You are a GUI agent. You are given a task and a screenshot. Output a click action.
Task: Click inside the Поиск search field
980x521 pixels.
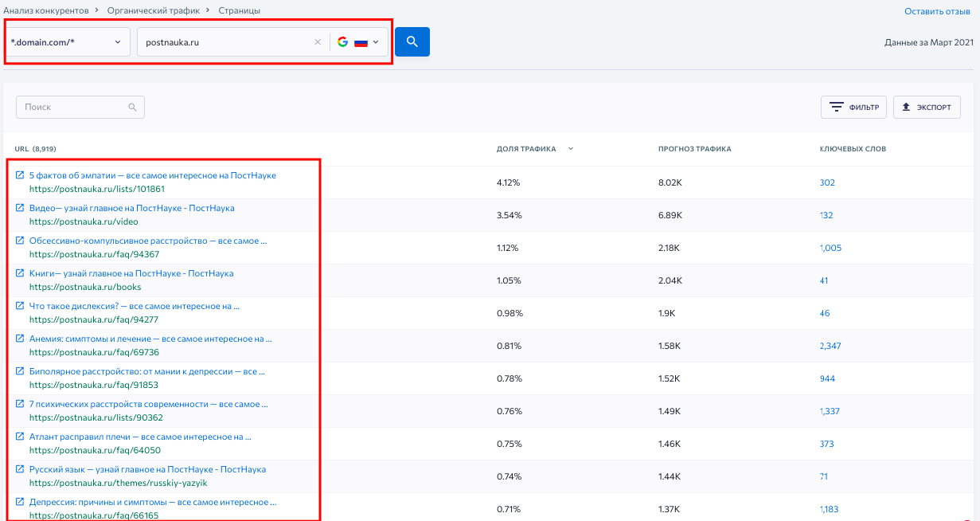click(x=72, y=107)
